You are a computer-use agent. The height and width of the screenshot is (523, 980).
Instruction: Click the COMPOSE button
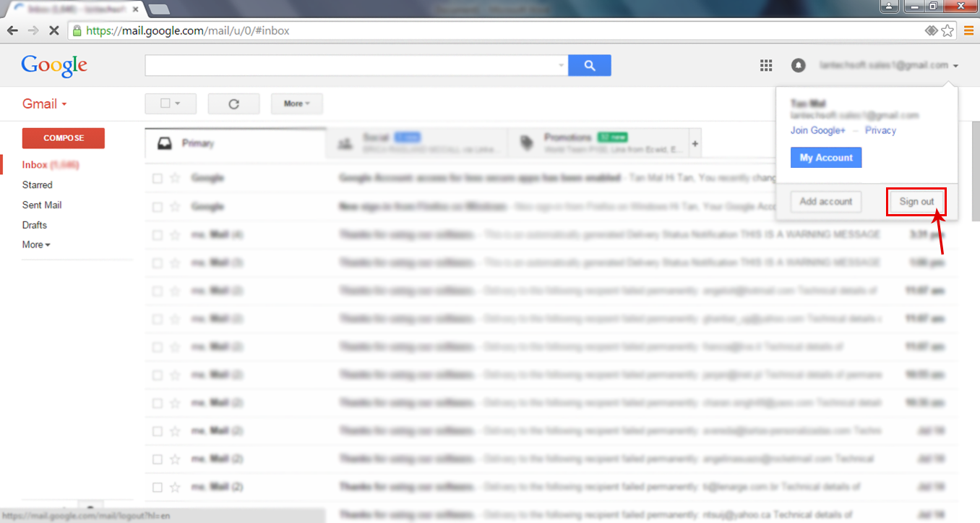64,138
